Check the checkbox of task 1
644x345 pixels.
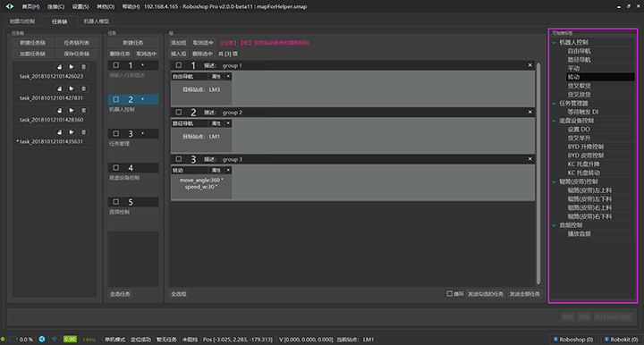pyautogui.click(x=115, y=65)
